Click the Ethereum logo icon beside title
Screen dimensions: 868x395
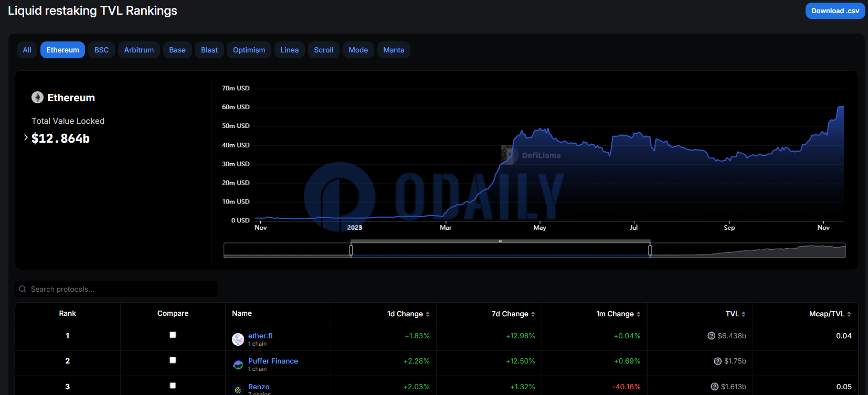37,98
